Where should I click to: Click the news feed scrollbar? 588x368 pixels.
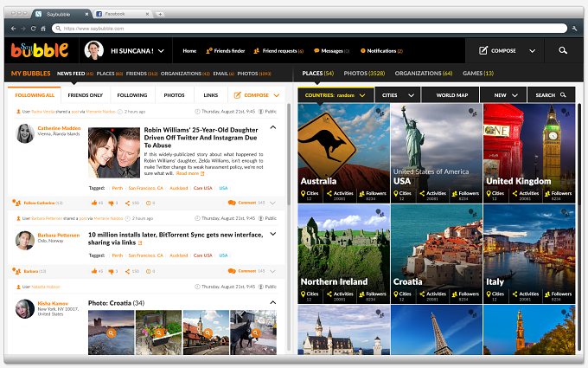(x=288, y=154)
